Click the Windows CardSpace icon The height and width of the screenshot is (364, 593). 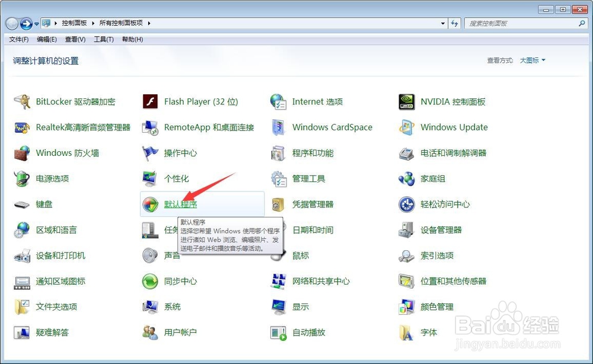click(278, 127)
